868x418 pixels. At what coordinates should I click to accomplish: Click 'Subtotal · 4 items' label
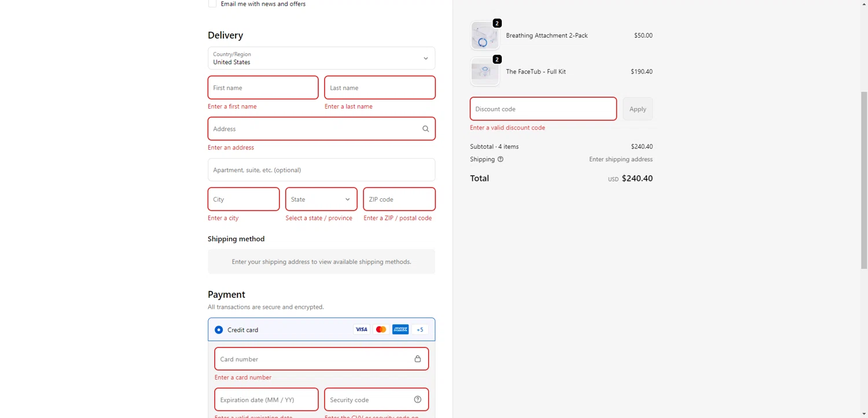coord(494,146)
